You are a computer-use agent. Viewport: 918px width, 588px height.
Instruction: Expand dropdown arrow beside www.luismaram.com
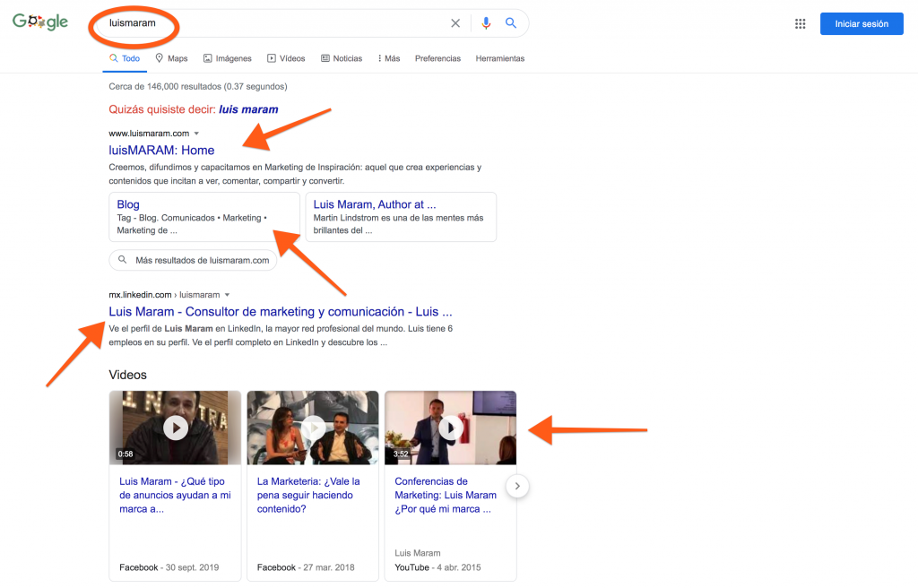196,134
